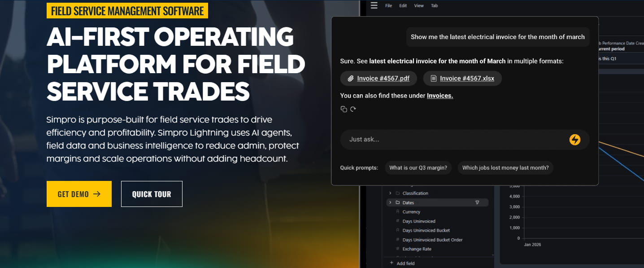Click the arrow icon in Get Demo
The height and width of the screenshot is (268, 644).
[x=97, y=194]
